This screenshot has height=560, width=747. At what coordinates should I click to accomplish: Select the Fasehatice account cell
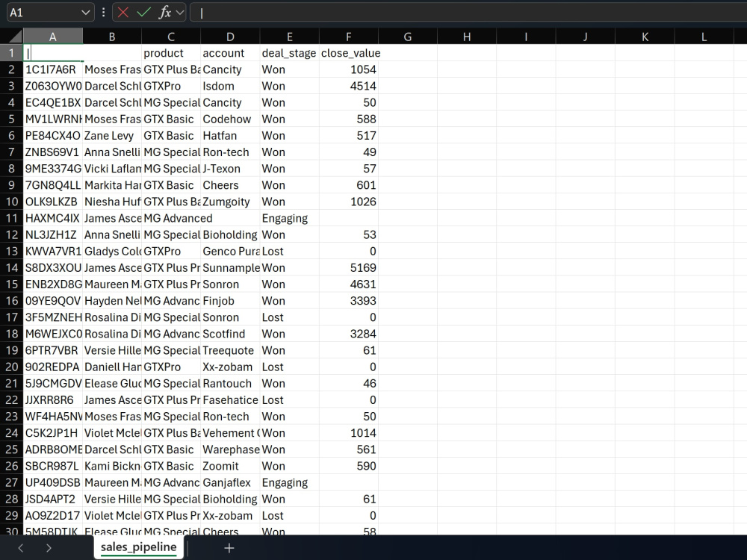click(x=230, y=399)
